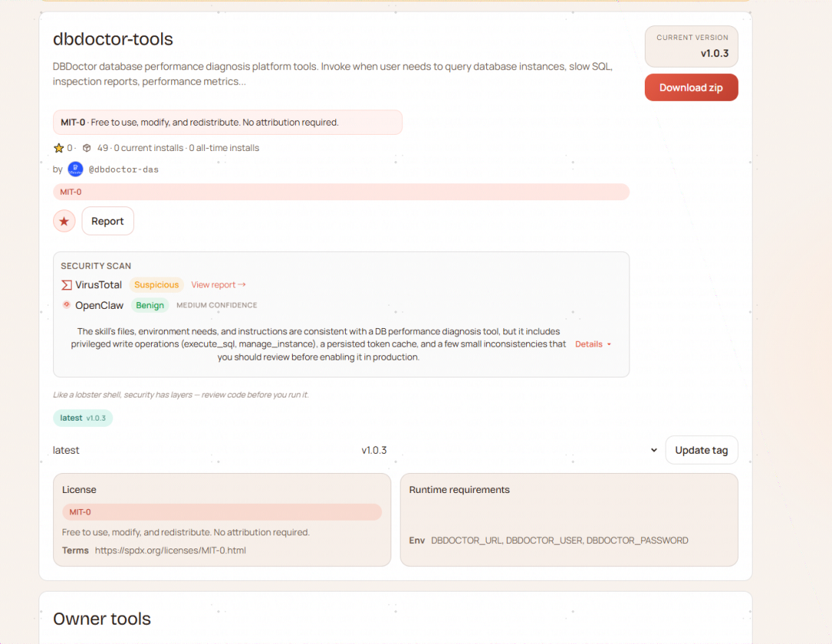This screenshot has height=644, width=832.
Task: Click the dbdoctor-tools title heading
Action: click(x=113, y=39)
